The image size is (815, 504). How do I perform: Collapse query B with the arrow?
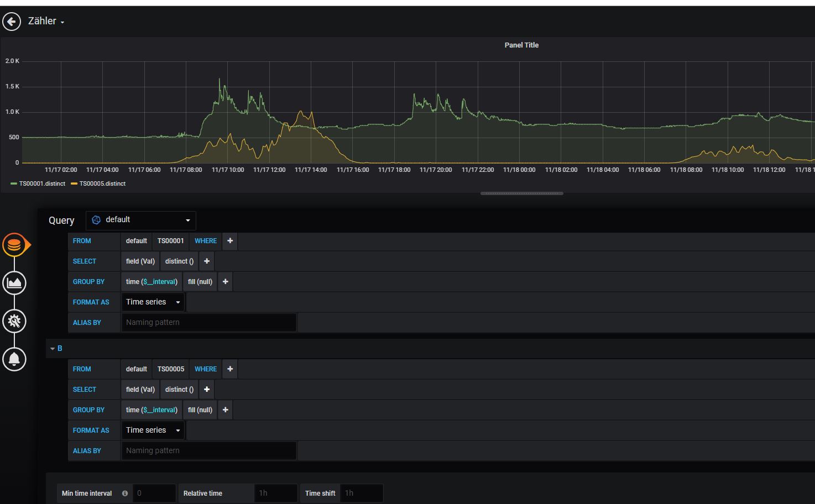[x=53, y=349]
